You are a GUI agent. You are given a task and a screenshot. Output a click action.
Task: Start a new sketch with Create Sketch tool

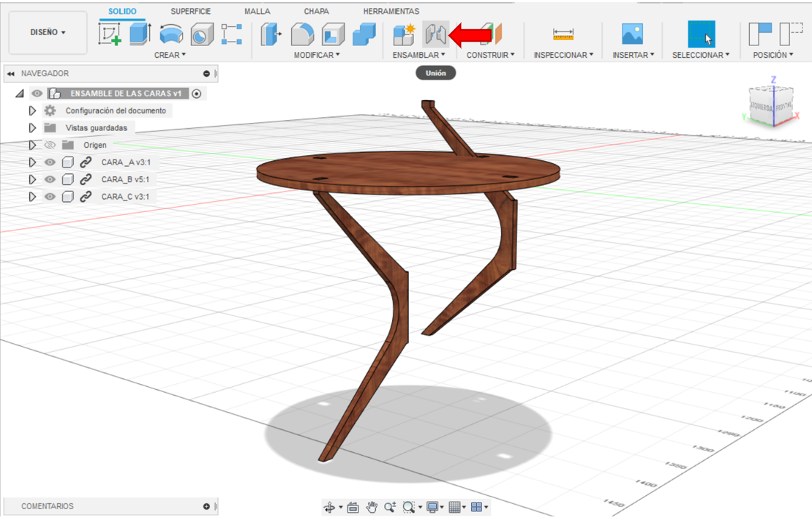click(x=109, y=34)
